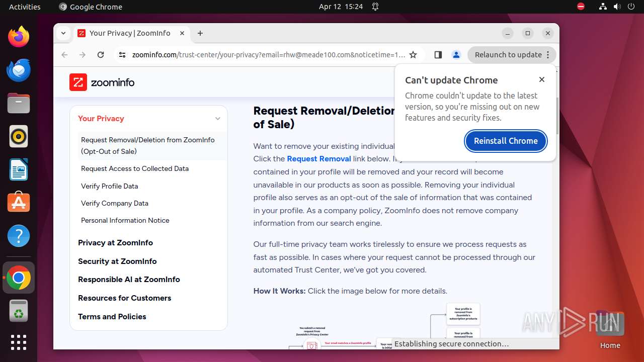Open the network status icon

coord(603,7)
